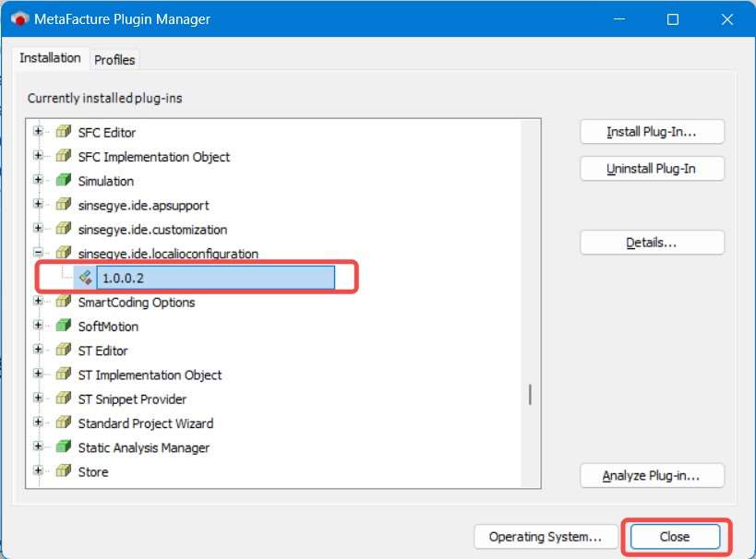Switch to the Profiles tab
Viewport: 756px width, 559px height.
pyautogui.click(x=114, y=60)
